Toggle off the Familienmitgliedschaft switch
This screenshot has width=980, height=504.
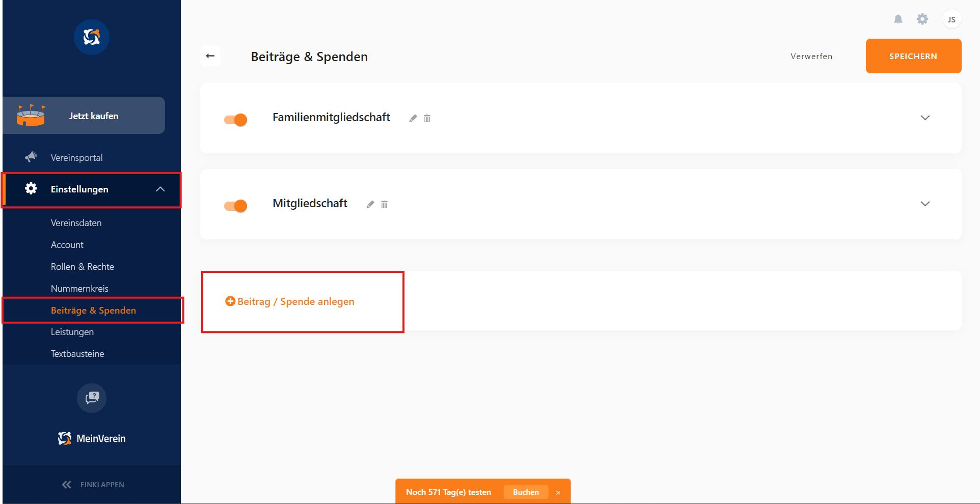(236, 120)
